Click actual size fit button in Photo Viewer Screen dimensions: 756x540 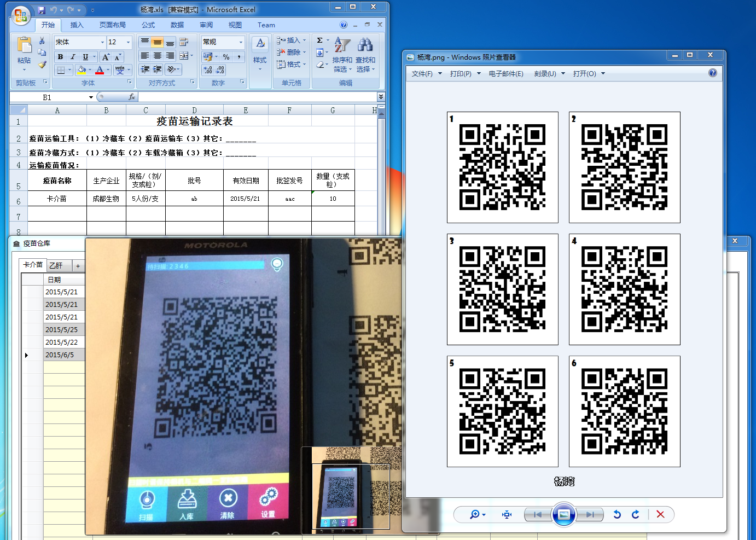coord(507,514)
